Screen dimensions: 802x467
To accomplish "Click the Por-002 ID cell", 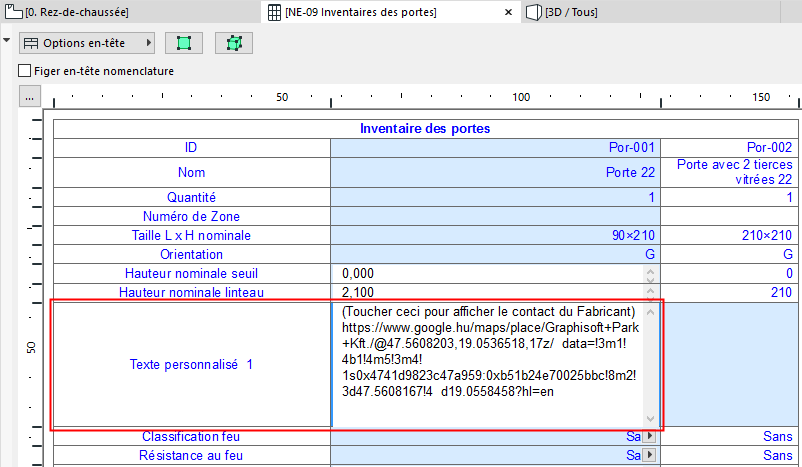I will click(x=729, y=148).
